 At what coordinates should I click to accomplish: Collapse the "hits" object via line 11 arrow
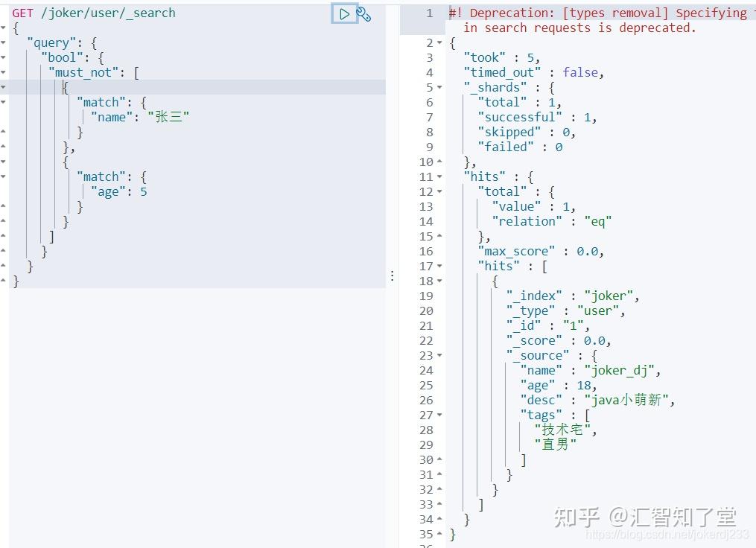point(439,176)
